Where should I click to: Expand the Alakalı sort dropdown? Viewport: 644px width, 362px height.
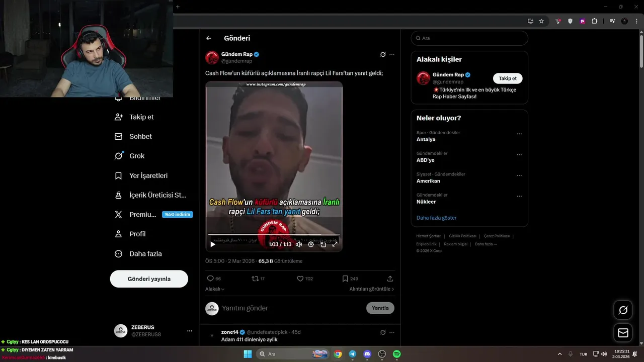[215, 289]
